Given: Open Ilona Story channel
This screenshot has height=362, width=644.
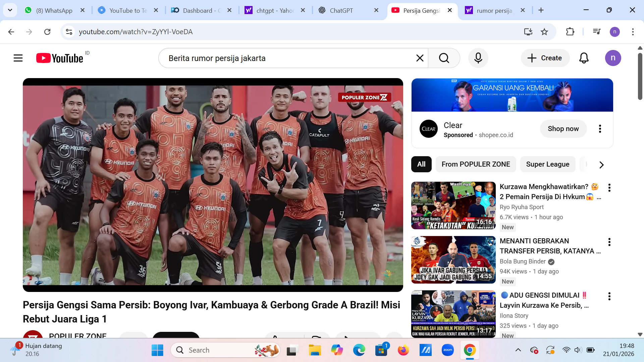Looking at the screenshot, I should [x=514, y=316].
